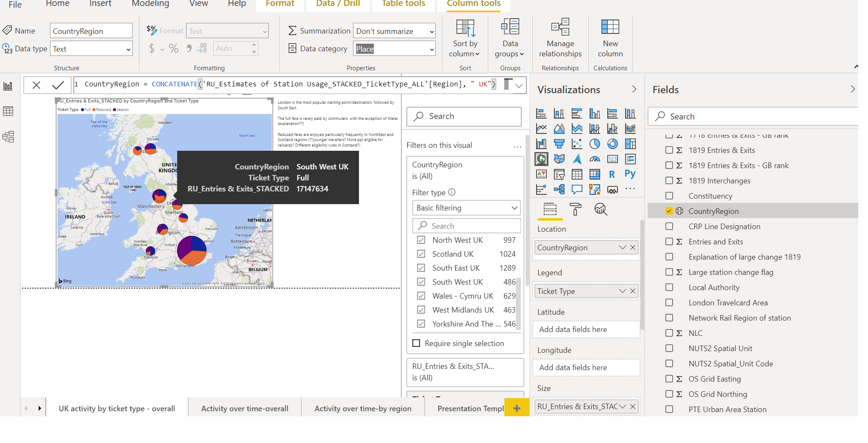Uncheck Scotland UK filter
The image size is (868, 443).
(x=421, y=254)
